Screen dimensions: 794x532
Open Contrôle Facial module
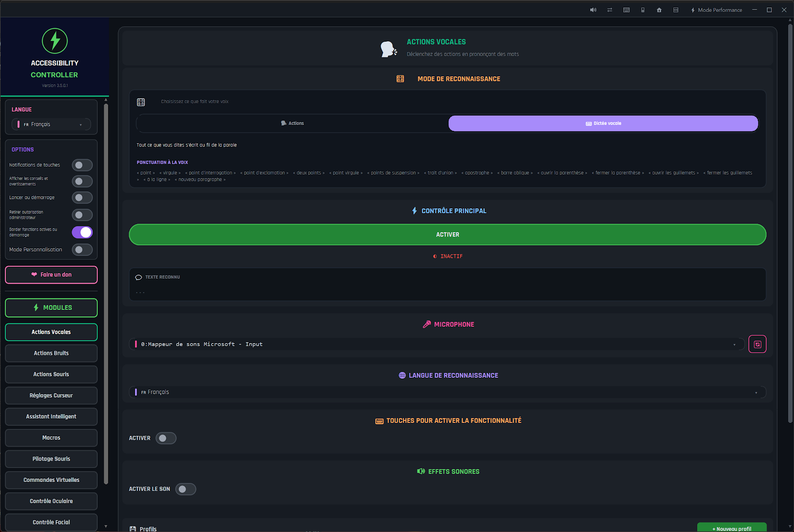(51, 523)
